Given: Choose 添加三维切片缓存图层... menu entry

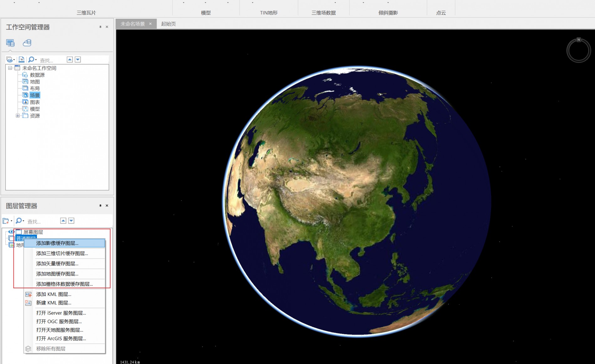Looking at the screenshot, I should (65, 254).
